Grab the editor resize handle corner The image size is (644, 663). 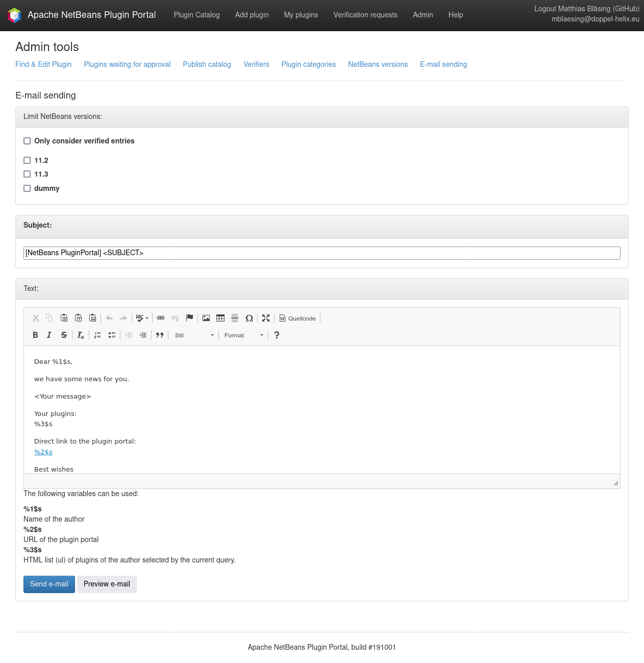pyautogui.click(x=615, y=483)
